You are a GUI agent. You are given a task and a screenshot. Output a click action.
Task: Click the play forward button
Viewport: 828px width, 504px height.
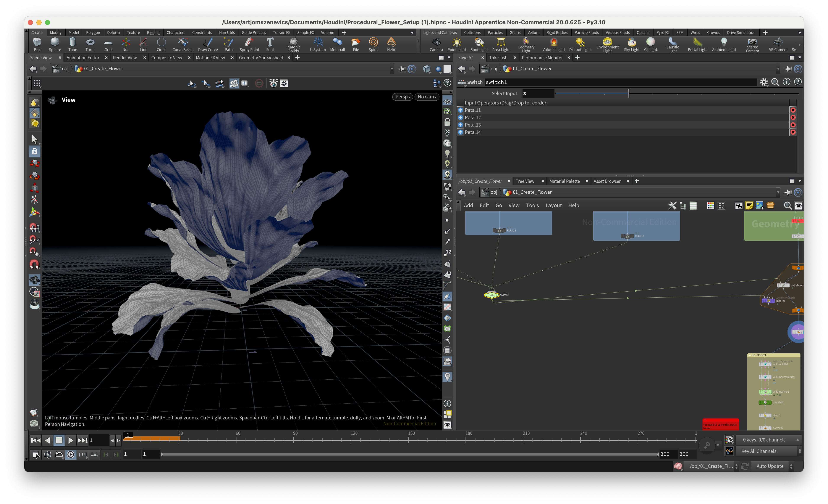click(x=71, y=440)
